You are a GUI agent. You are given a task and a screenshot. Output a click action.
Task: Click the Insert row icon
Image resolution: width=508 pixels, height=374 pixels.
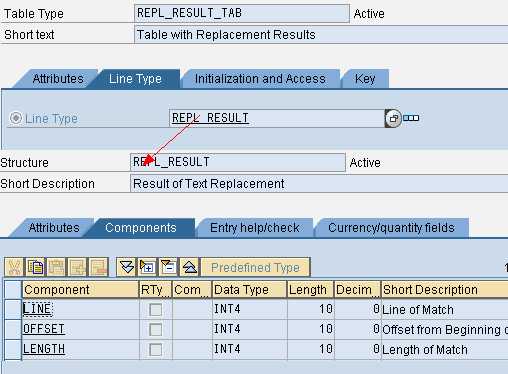click(147, 267)
